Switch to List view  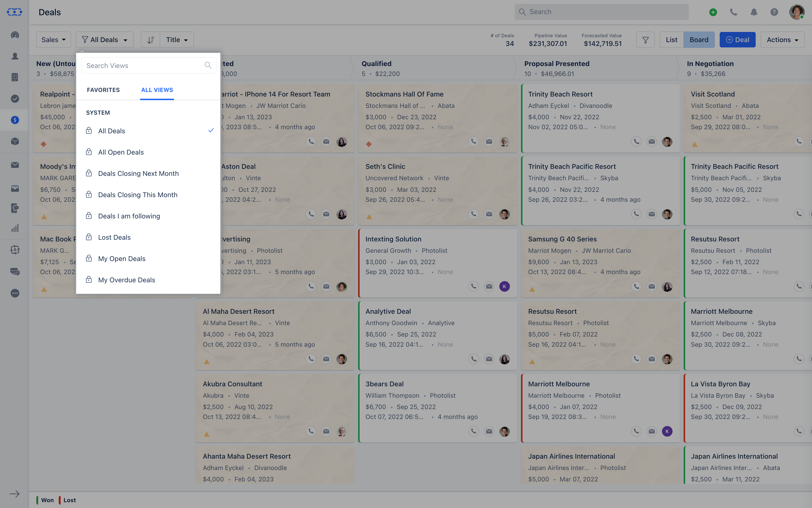tap(671, 40)
